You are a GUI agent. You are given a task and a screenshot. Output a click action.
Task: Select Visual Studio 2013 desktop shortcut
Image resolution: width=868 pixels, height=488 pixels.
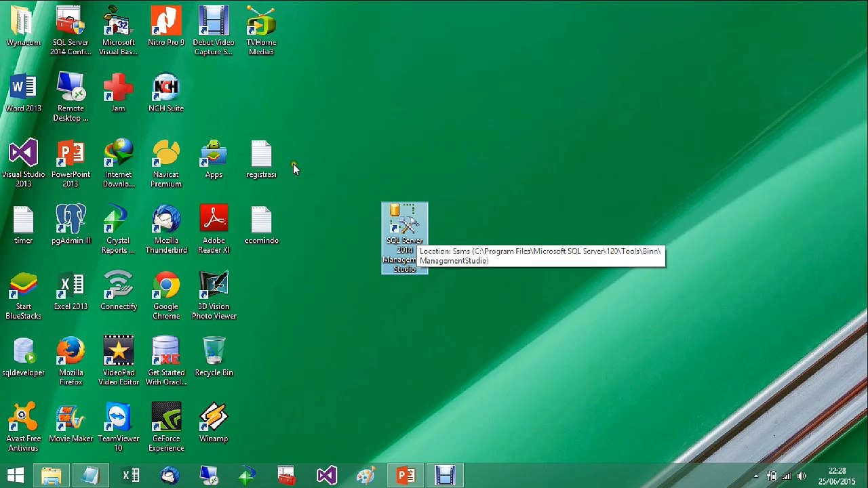[x=23, y=163]
